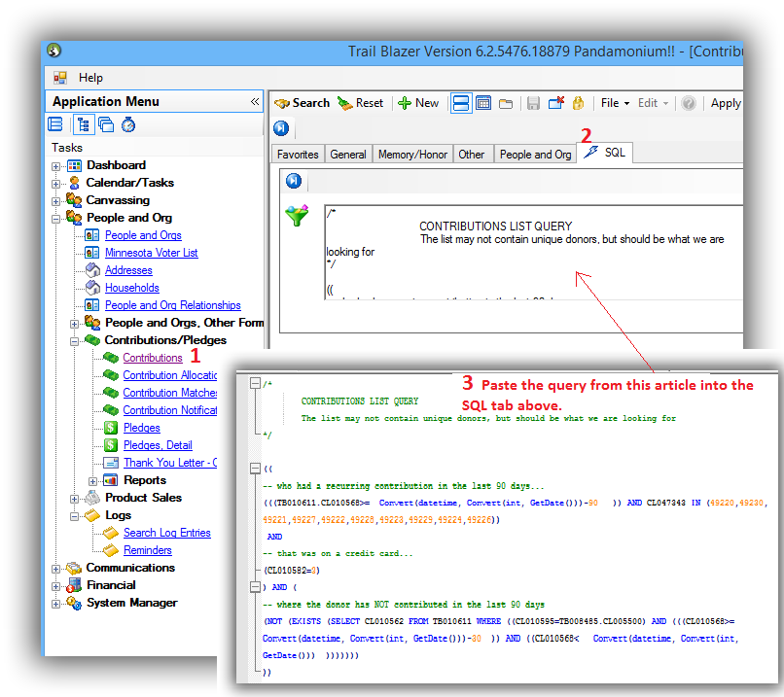Image resolution: width=784 pixels, height=697 pixels.
Task: Collapse the Contributions/Pledges tree node
Action: coord(75,341)
